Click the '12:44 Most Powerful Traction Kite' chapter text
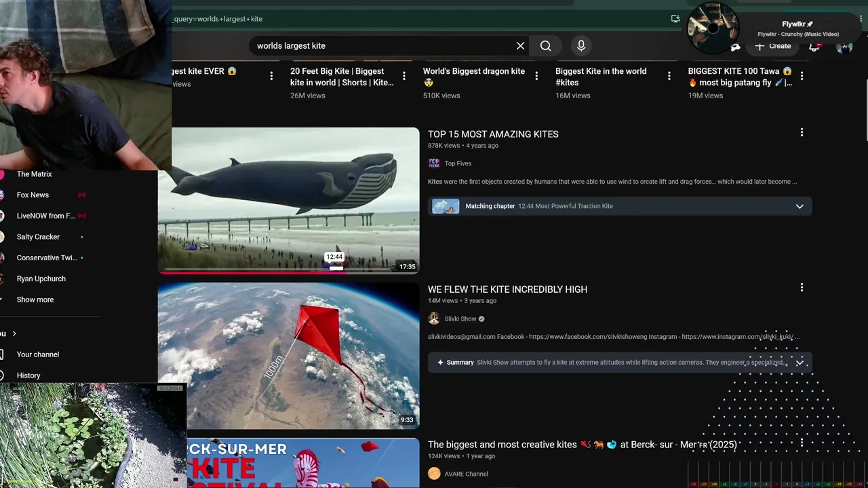 coord(566,206)
